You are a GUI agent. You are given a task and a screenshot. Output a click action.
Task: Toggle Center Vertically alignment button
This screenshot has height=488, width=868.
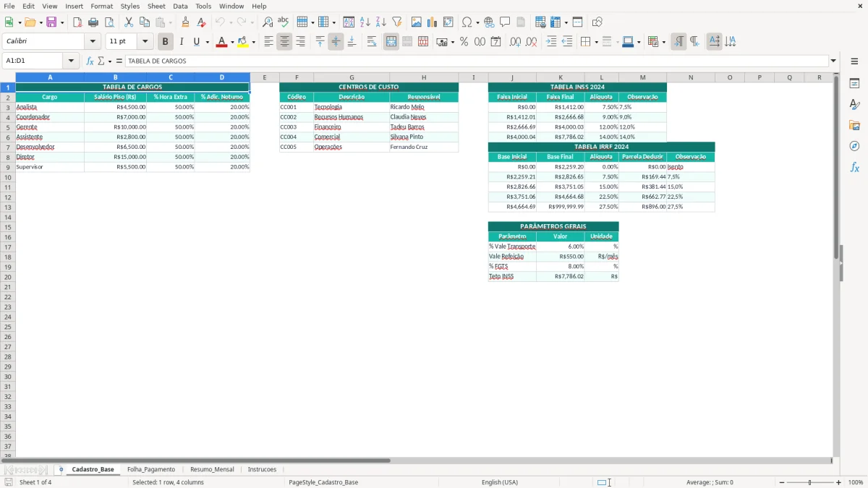336,42
